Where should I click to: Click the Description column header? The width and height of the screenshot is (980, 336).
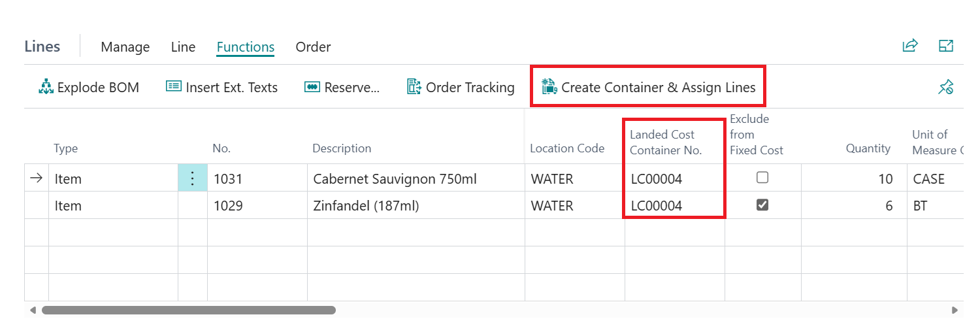tap(342, 148)
